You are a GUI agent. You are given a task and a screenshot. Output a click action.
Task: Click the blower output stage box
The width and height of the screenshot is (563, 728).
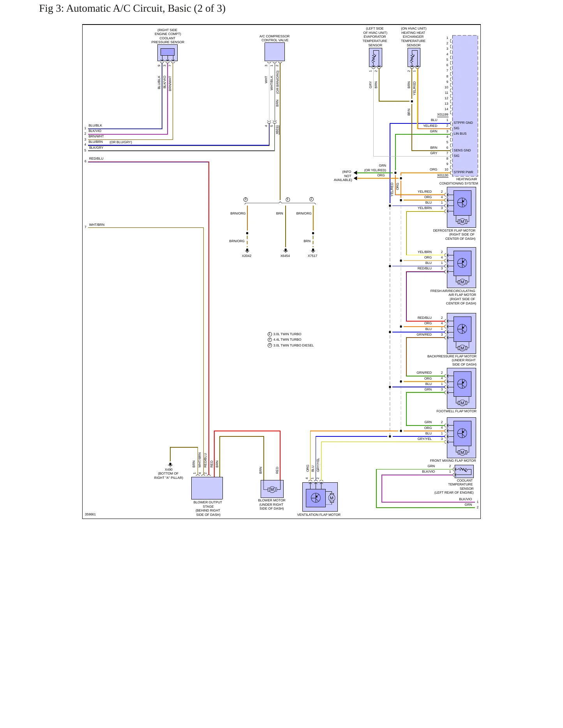click(x=207, y=488)
